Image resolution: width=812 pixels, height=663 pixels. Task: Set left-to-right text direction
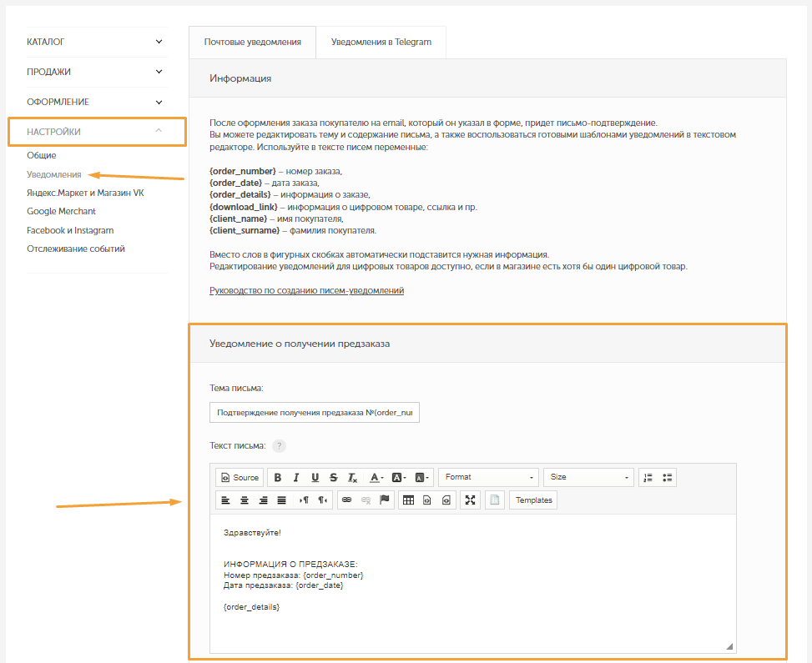pos(304,500)
